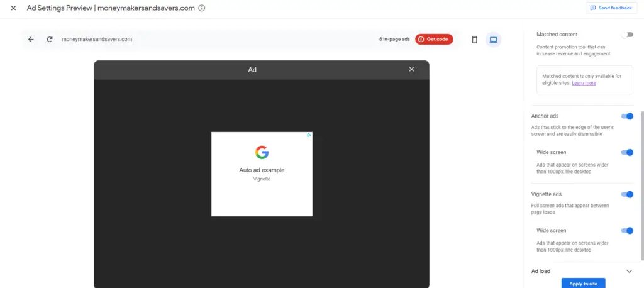Turn off Anchor ads Wide screen
Image resolution: width=644 pixels, height=288 pixels.
pyautogui.click(x=627, y=152)
